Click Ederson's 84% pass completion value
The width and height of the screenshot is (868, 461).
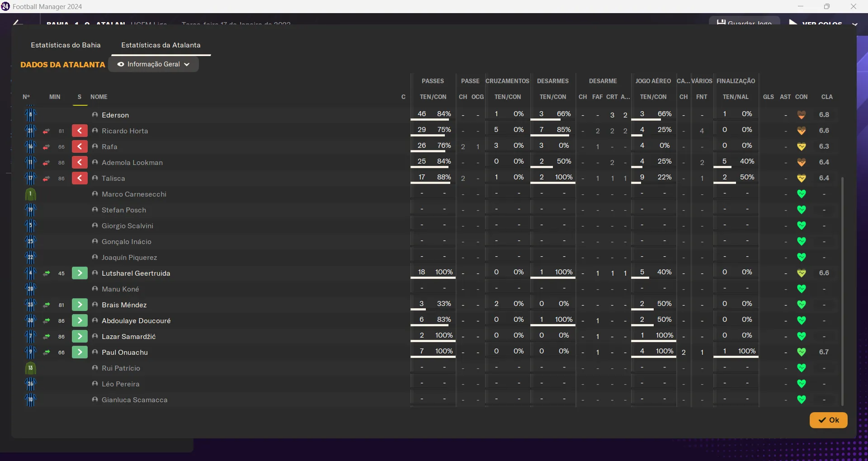click(444, 114)
